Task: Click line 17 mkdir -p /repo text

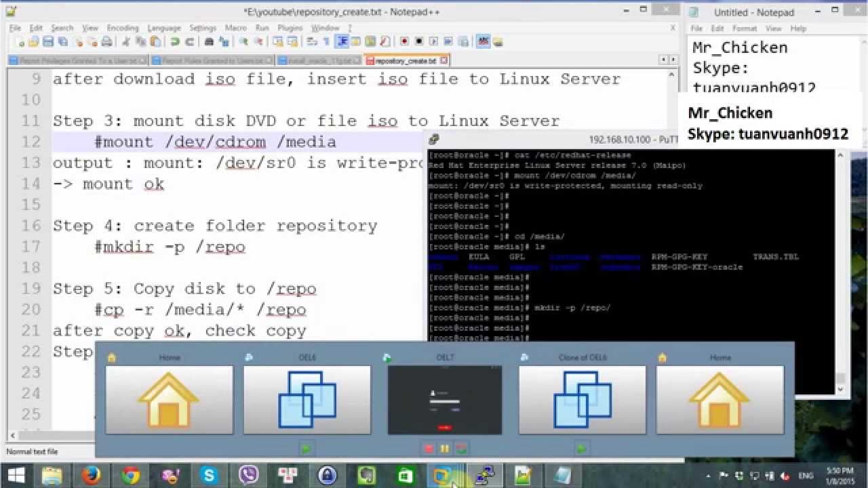Action: point(170,247)
